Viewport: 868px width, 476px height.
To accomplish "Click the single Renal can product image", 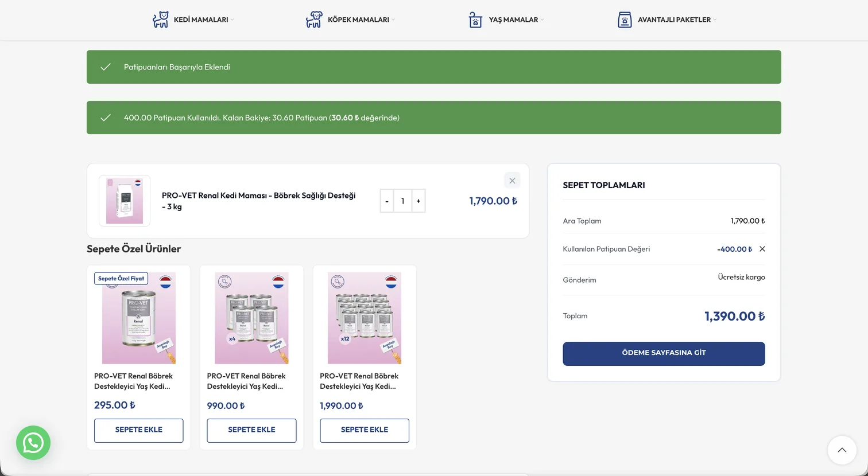I will point(139,318).
